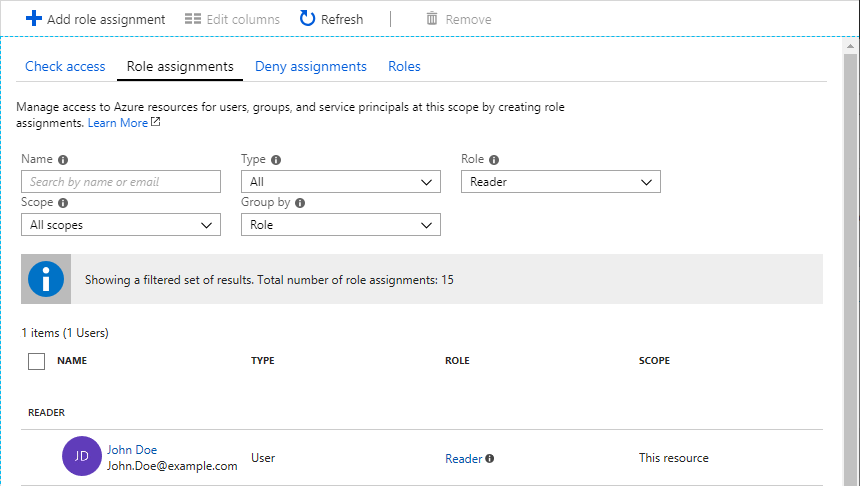Click the JD avatar for John Doe
Image resolution: width=860 pixels, height=486 pixels.
pyautogui.click(x=82, y=456)
